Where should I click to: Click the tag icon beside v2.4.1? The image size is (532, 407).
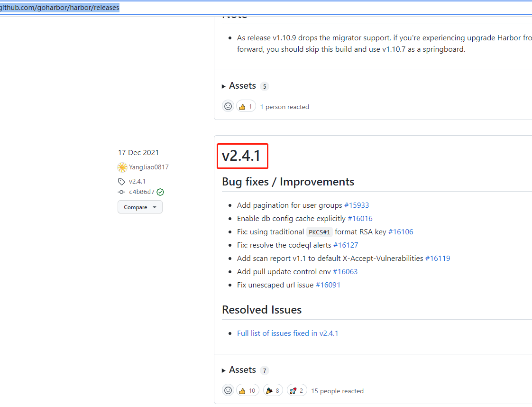[x=121, y=182]
